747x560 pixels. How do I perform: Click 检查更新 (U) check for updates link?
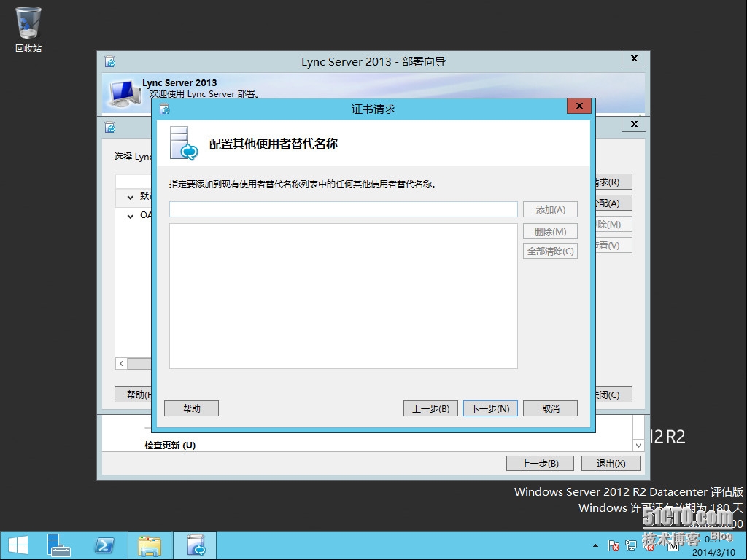pyautogui.click(x=170, y=446)
